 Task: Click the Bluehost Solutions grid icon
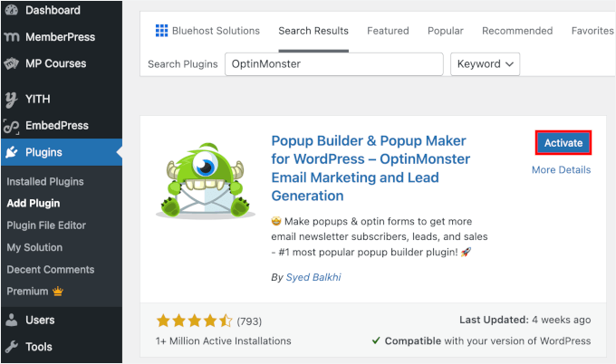(x=161, y=31)
